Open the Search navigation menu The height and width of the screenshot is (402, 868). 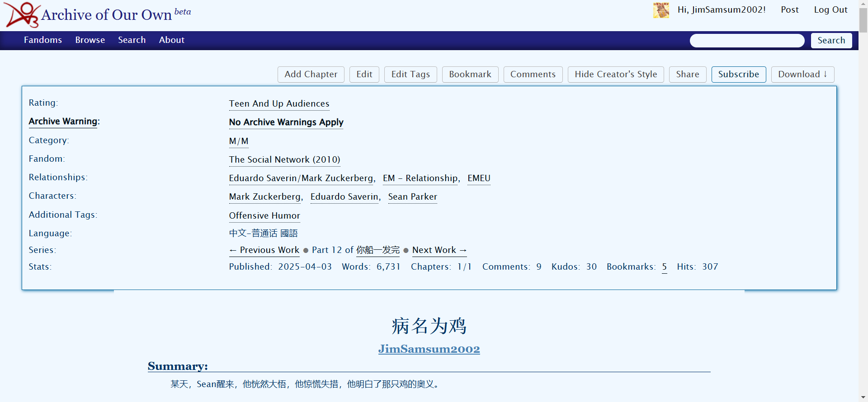[132, 40]
